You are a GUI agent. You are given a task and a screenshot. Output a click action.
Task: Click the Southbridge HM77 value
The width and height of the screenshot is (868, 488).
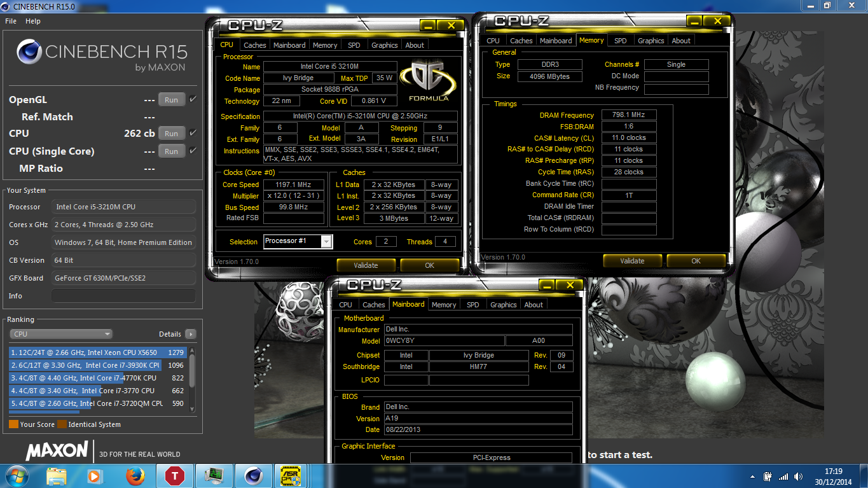pyautogui.click(x=479, y=366)
